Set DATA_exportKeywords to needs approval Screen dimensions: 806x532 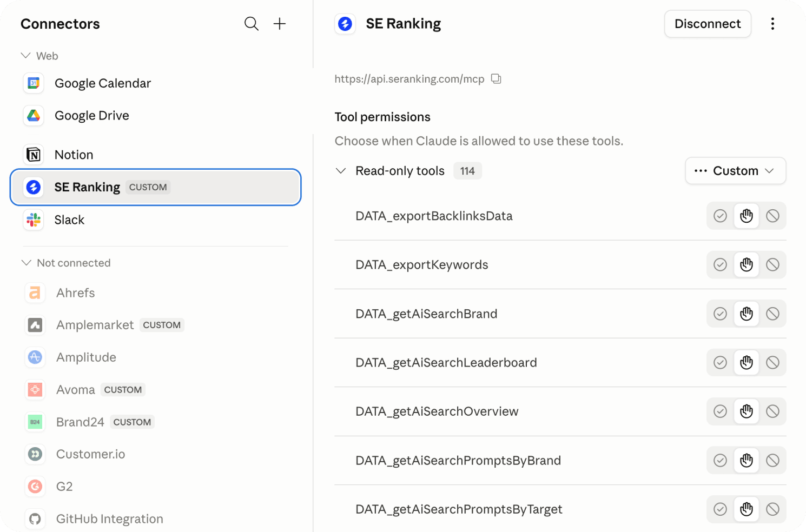746,264
